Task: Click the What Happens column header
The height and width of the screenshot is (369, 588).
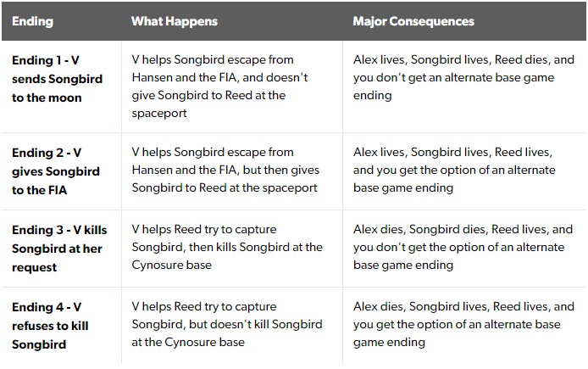Action: tap(175, 21)
